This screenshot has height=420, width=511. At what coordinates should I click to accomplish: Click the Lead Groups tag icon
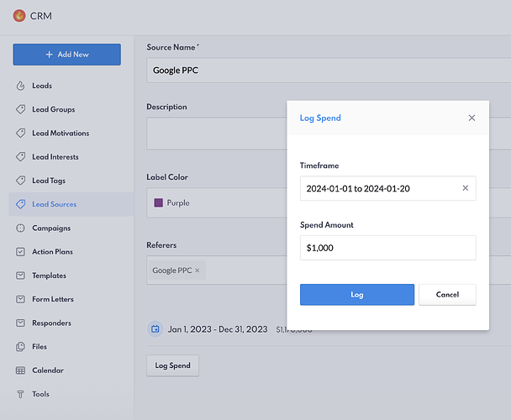pyautogui.click(x=21, y=109)
